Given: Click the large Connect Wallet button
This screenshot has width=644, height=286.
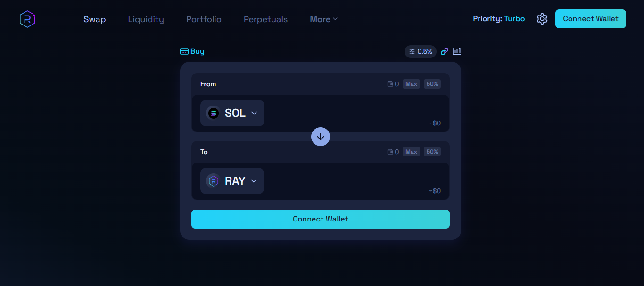Looking at the screenshot, I should tap(321, 219).
